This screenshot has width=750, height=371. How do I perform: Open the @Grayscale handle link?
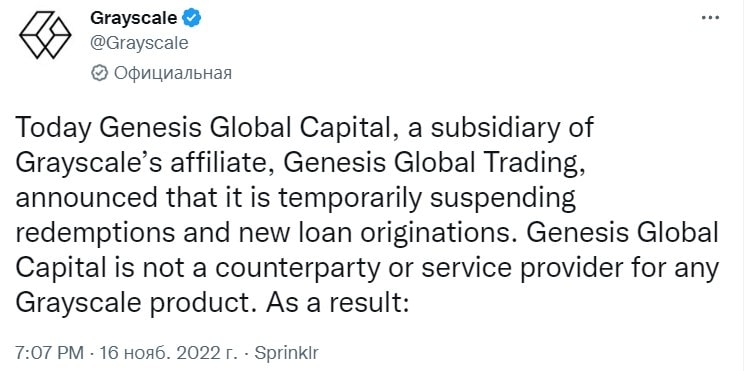[139, 43]
